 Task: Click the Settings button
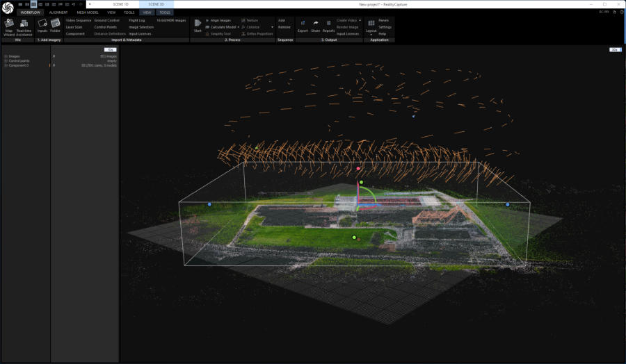pyautogui.click(x=385, y=27)
